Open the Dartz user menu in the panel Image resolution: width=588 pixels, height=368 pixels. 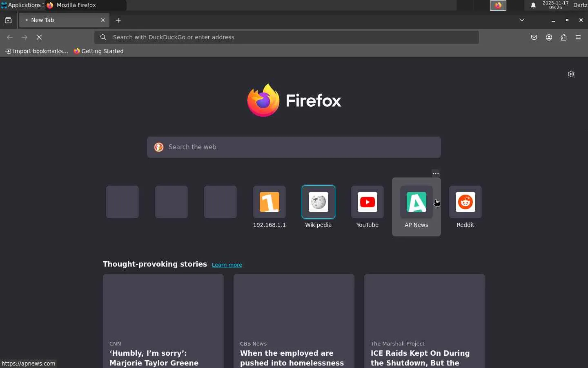[580, 5]
